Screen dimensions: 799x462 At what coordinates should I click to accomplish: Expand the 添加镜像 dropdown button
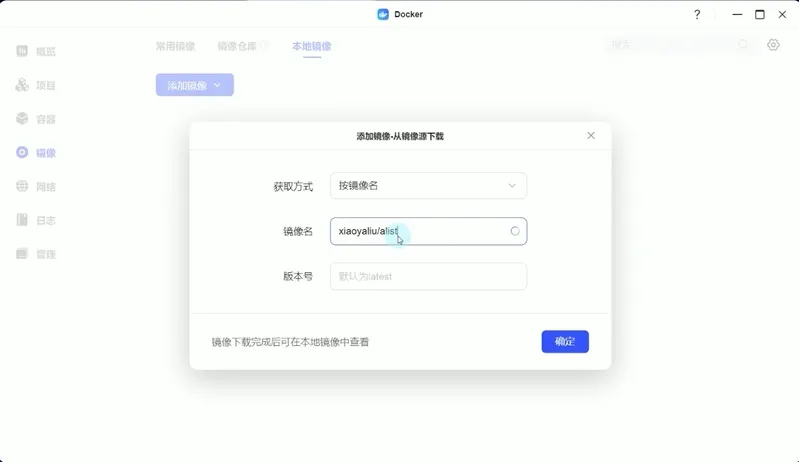(194, 85)
